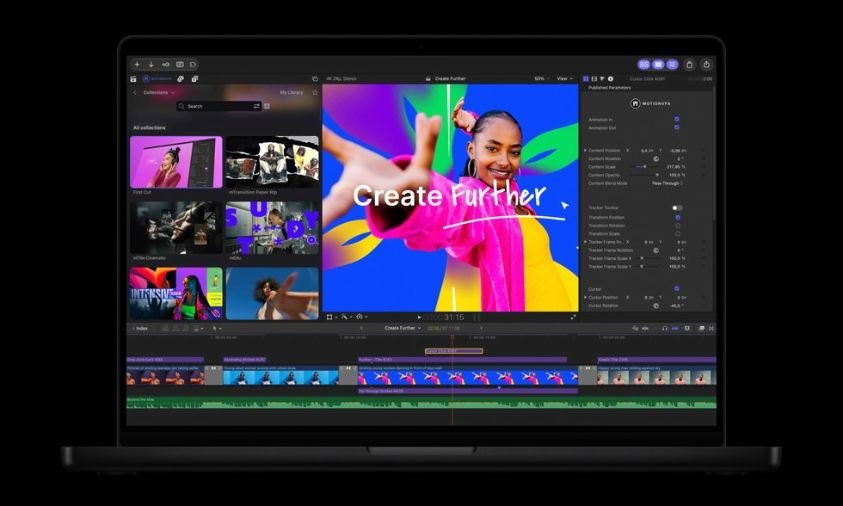Screen dimensions: 843x506
Task: Uncheck the Animation Out checkbox
Action: click(x=677, y=127)
